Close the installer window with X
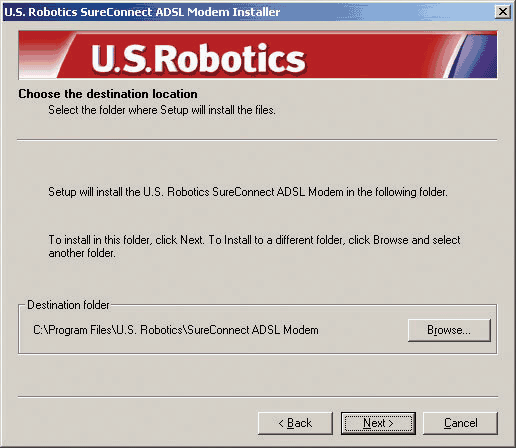This screenshot has width=516, height=448. tap(503, 12)
